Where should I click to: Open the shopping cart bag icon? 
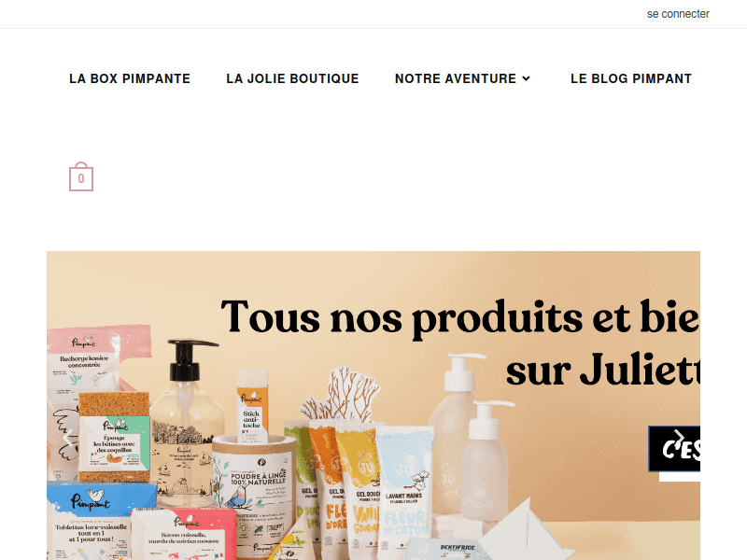81,176
